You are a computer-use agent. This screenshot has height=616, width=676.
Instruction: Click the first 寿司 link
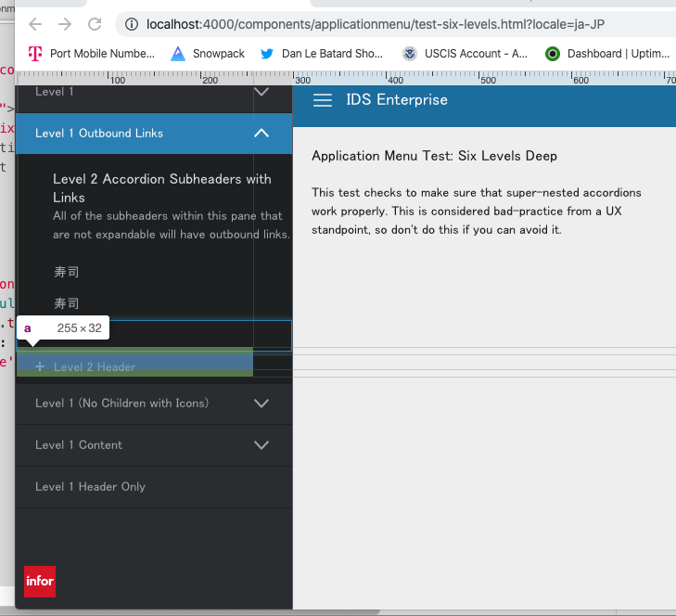tap(67, 272)
